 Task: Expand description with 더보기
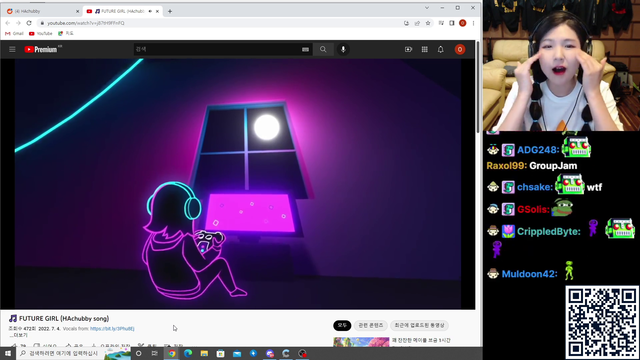pyautogui.click(x=18, y=335)
